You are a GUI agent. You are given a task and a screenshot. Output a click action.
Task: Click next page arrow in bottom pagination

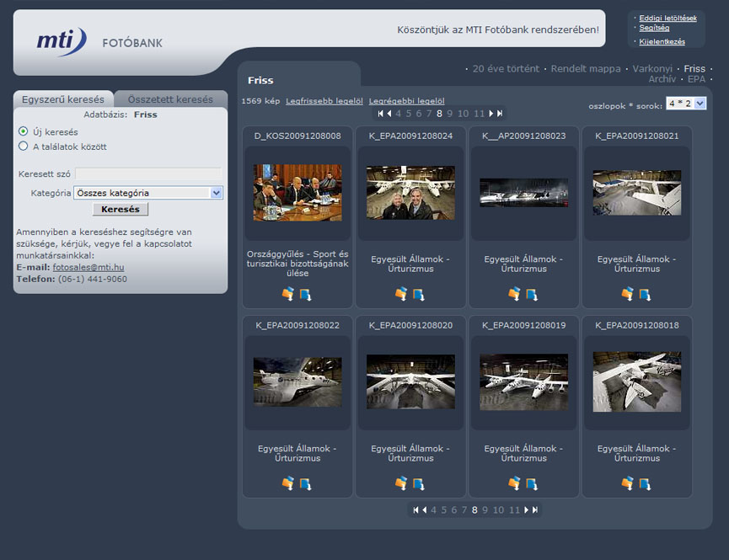point(528,509)
